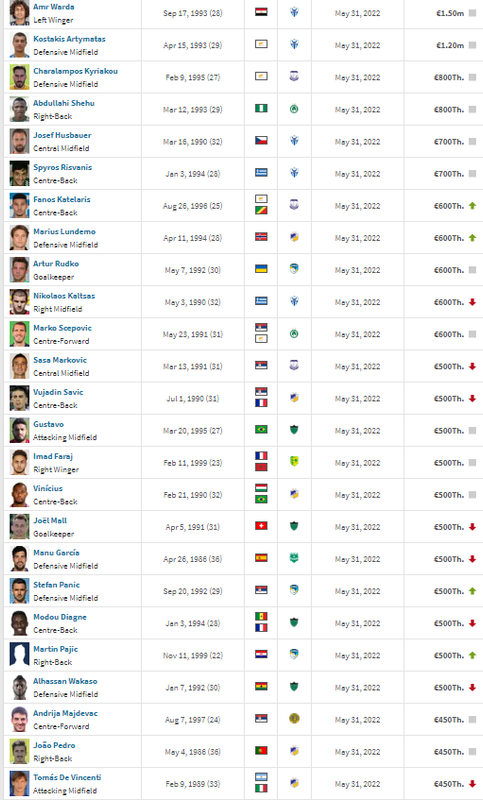
Task: Click the €1.50m market value
Action: pos(450,13)
